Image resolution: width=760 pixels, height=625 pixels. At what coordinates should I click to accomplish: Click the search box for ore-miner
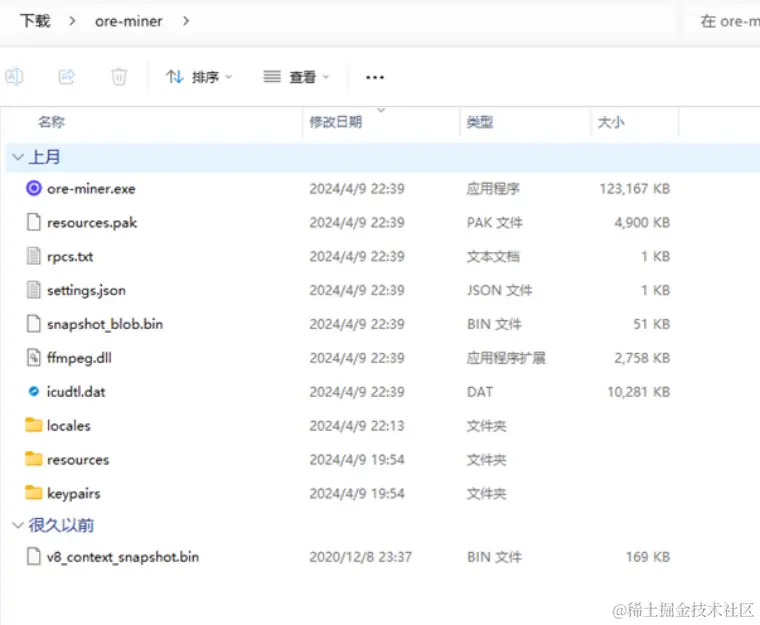coord(724,21)
